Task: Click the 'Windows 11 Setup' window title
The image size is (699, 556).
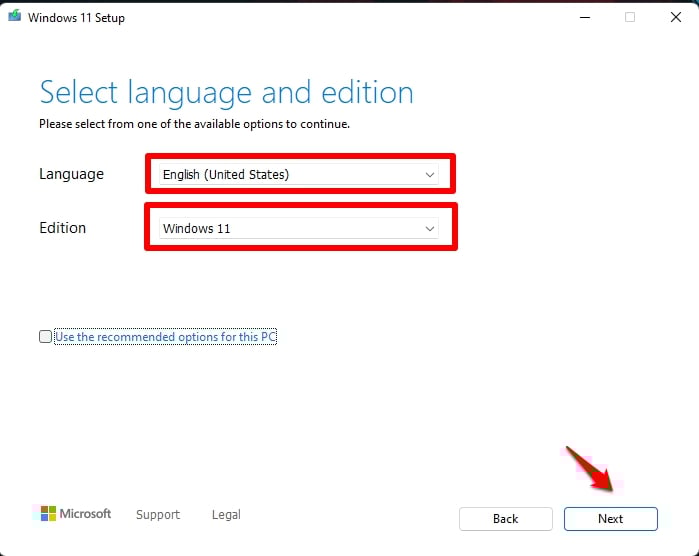Action: (76, 18)
